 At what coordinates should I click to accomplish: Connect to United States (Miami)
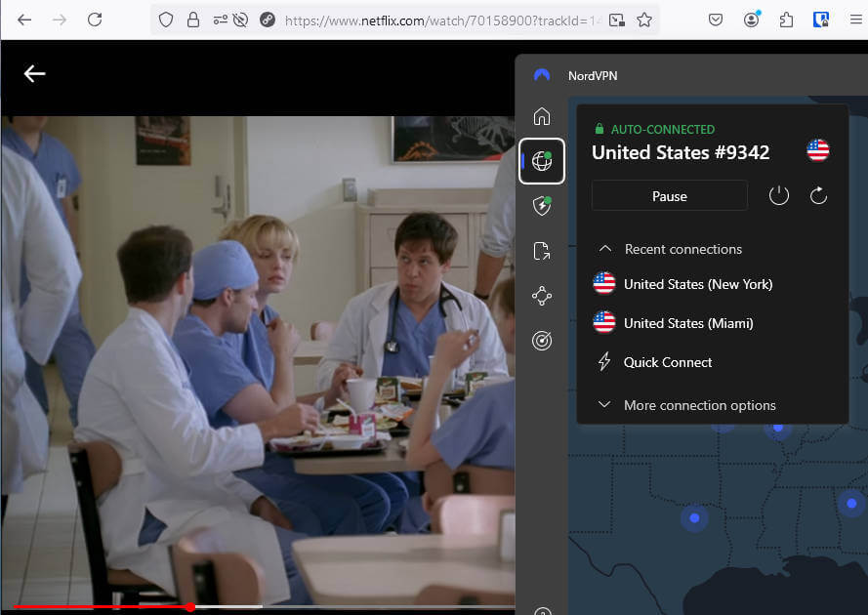(687, 323)
